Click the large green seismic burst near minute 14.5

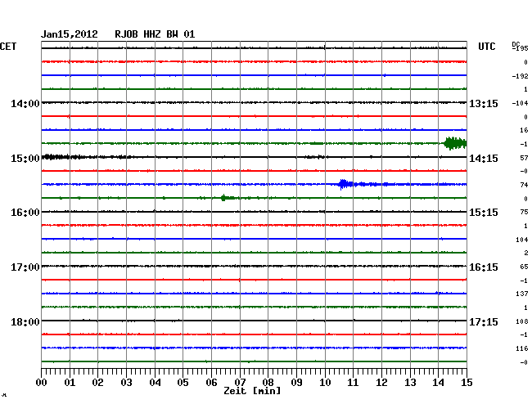(x=455, y=143)
